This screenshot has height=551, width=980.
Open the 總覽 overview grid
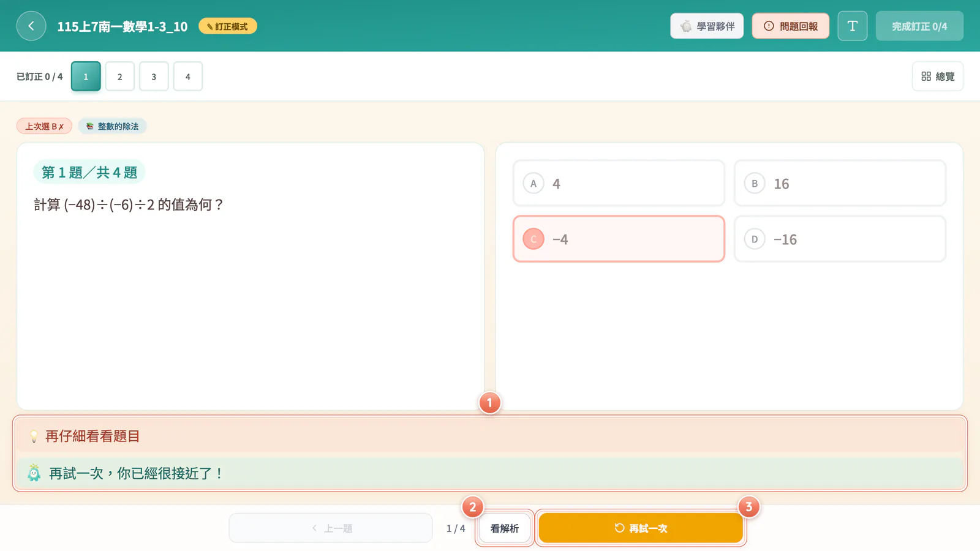(938, 77)
